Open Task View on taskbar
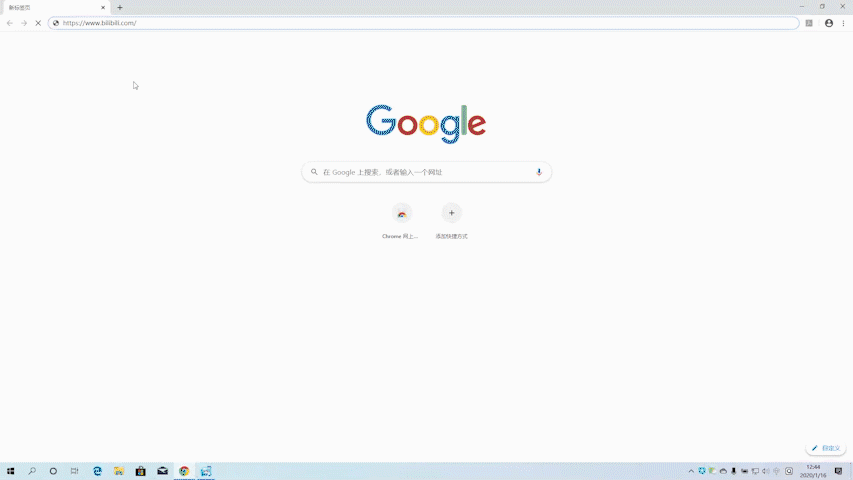This screenshot has height=480, width=853. tap(75, 471)
